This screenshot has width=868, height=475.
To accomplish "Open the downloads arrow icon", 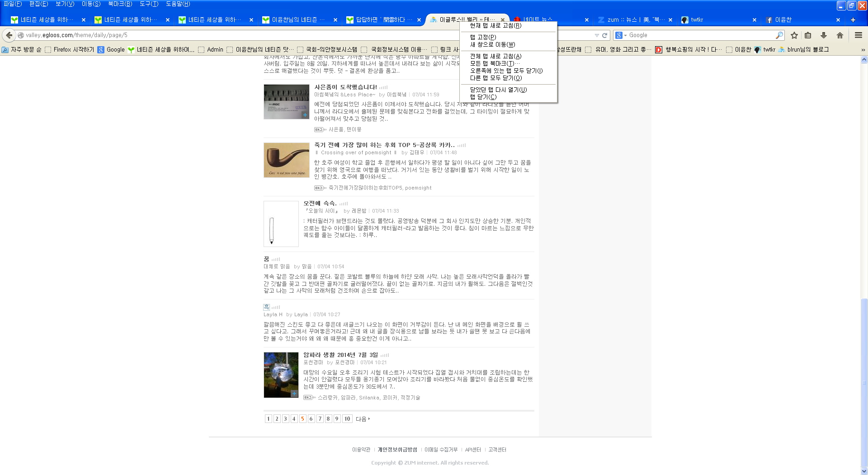I will click(x=824, y=35).
